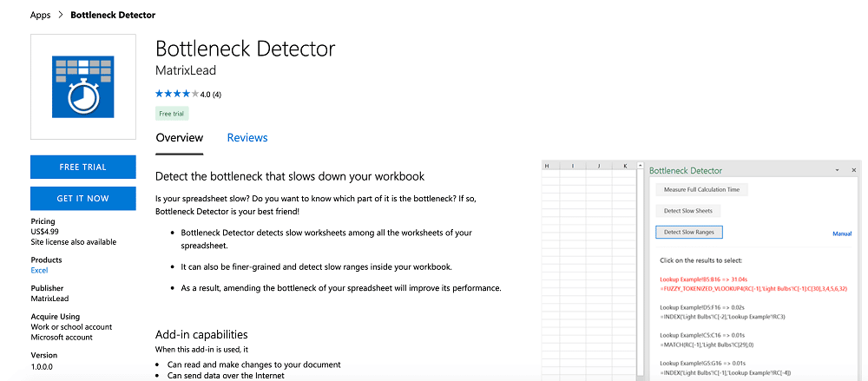Select column K header in spreadsheet

[624, 165]
